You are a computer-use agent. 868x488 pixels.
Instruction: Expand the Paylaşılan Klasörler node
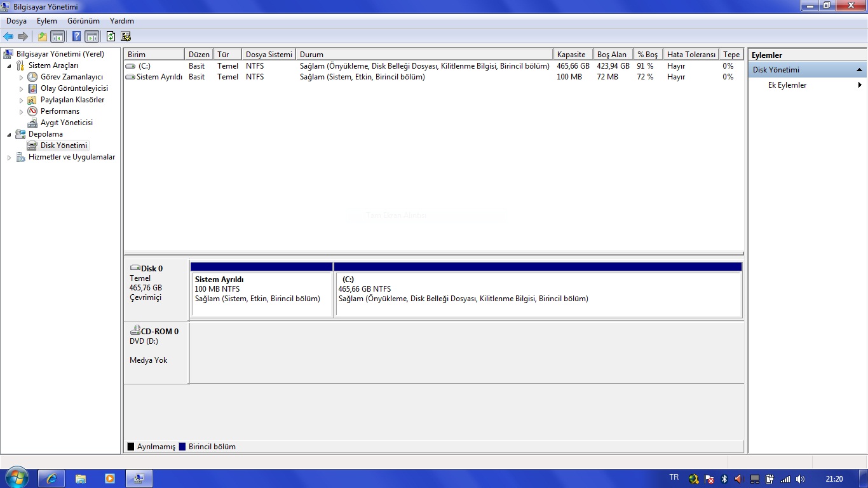[21, 100]
